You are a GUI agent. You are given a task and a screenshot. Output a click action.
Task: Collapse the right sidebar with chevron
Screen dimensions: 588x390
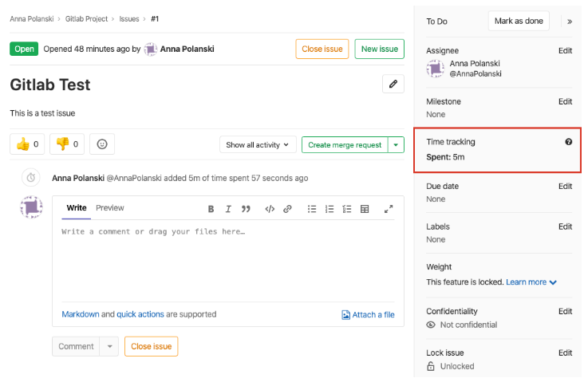coord(569,22)
